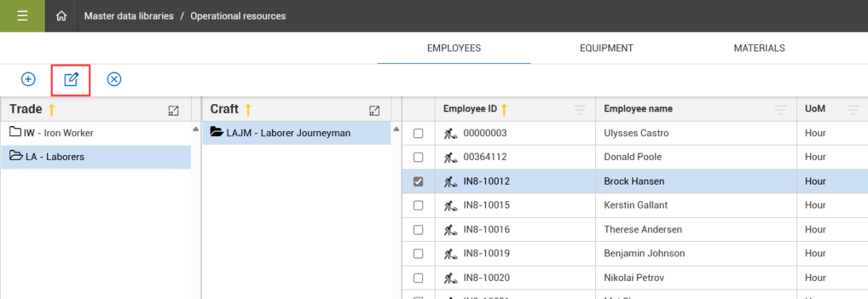Open the Employee name column filter
Viewport: 868px width, 299px height.
pyautogui.click(x=780, y=110)
